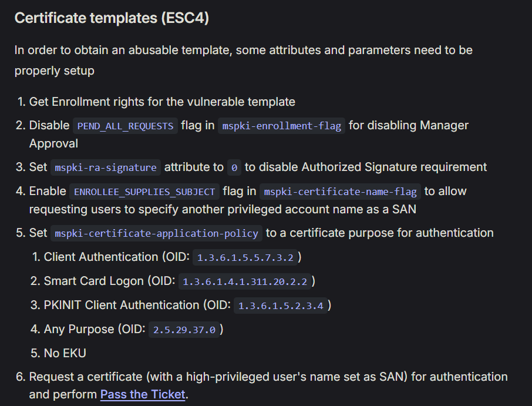Click the ENROLLEE_SUPPLIES_SUBJECT code snippet

[x=144, y=192]
